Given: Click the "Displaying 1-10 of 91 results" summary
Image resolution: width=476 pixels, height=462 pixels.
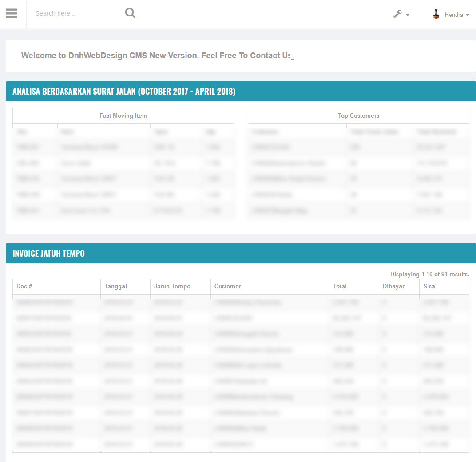Looking at the screenshot, I should coord(429,274).
